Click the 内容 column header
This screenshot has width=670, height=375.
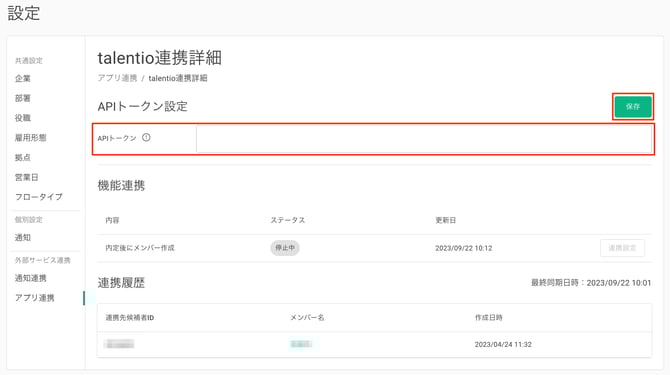pos(112,220)
